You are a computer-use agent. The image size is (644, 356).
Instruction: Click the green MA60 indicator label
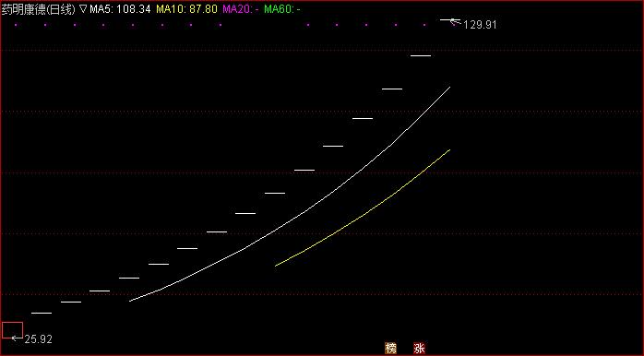[282, 9]
